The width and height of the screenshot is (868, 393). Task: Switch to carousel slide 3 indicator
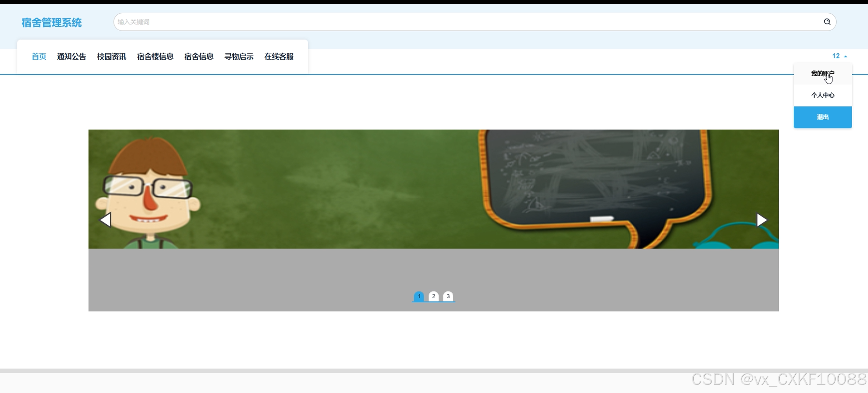coord(448,296)
